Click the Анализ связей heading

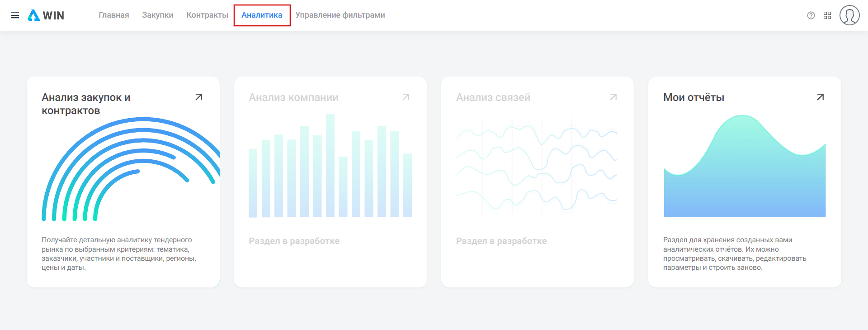click(493, 97)
